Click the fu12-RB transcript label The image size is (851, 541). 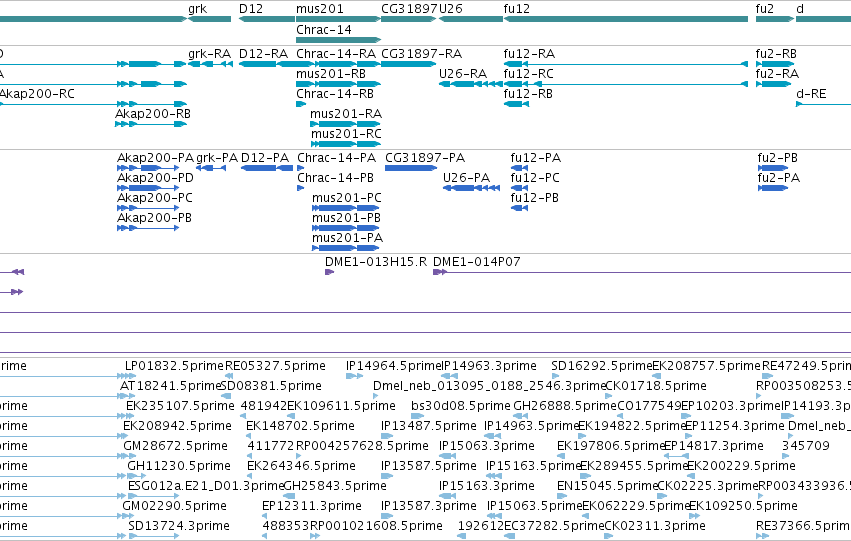[x=528, y=94]
